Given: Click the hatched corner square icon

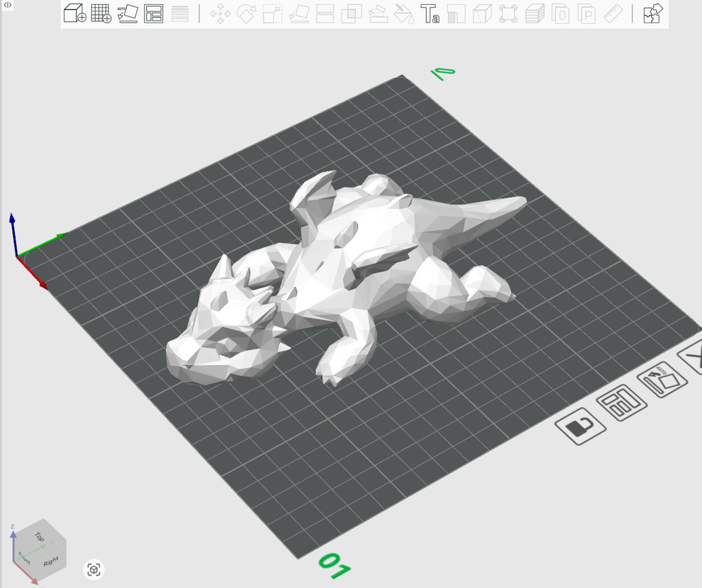Looking at the screenshot, I should [456, 13].
